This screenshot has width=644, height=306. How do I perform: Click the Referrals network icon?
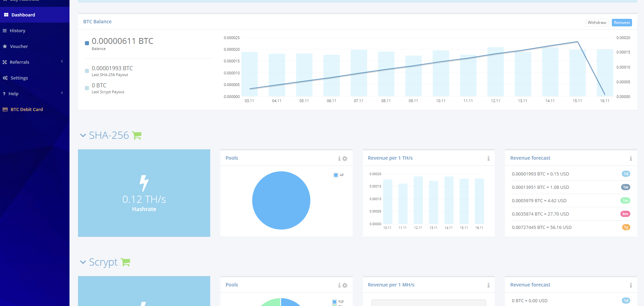coord(5,62)
